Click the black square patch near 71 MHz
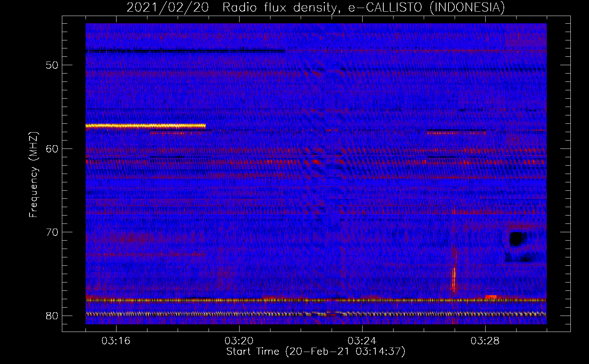This screenshot has width=589, height=364. click(518, 239)
